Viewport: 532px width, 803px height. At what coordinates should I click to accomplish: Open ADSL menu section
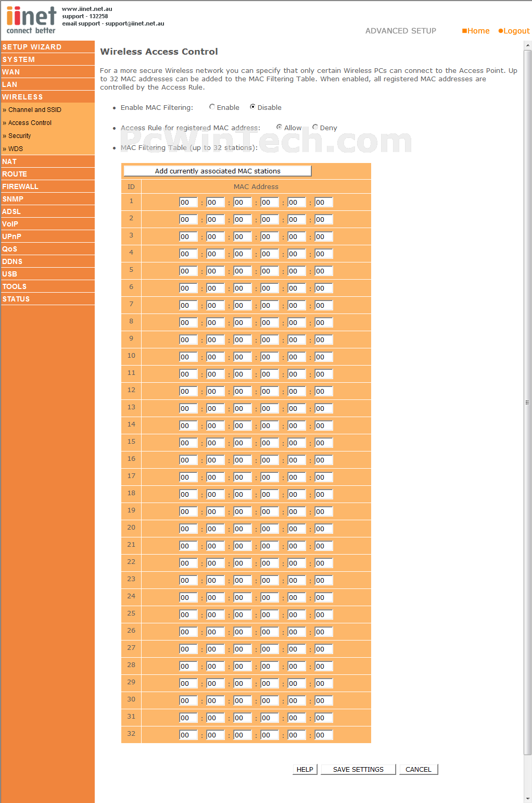point(47,211)
